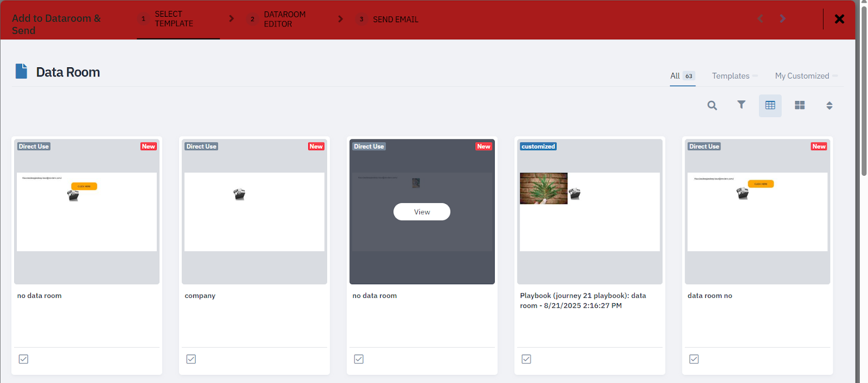Switch to table grid view icon
Screen dimensions: 868x383
[x=770, y=105]
